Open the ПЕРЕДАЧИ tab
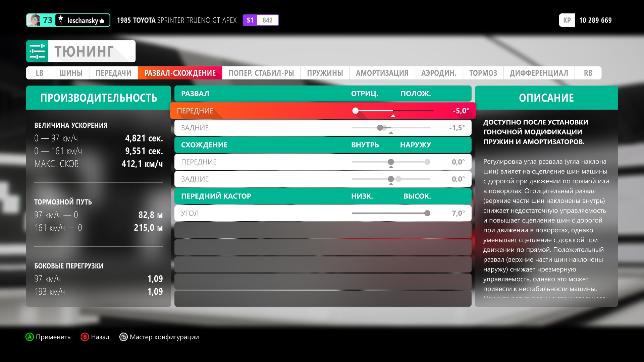This screenshot has height=362, width=644. coord(113,73)
